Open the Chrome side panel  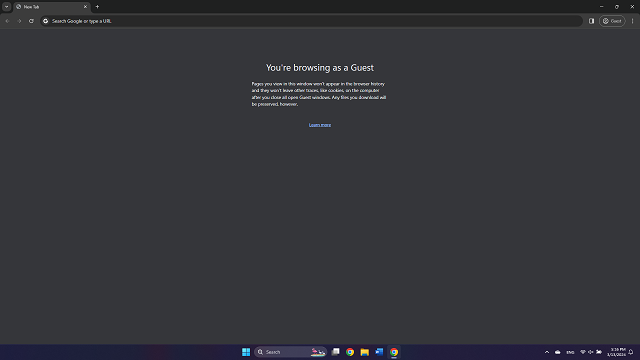pos(591,21)
